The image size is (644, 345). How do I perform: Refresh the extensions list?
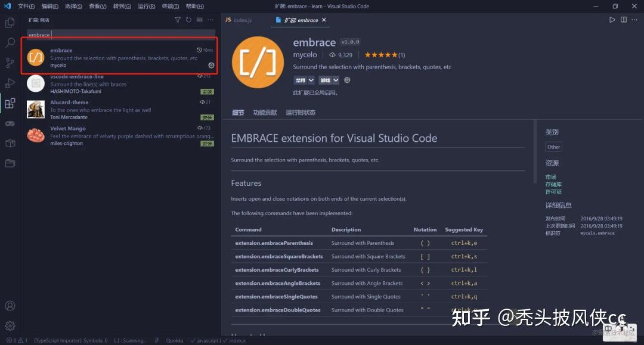click(188, 20)
